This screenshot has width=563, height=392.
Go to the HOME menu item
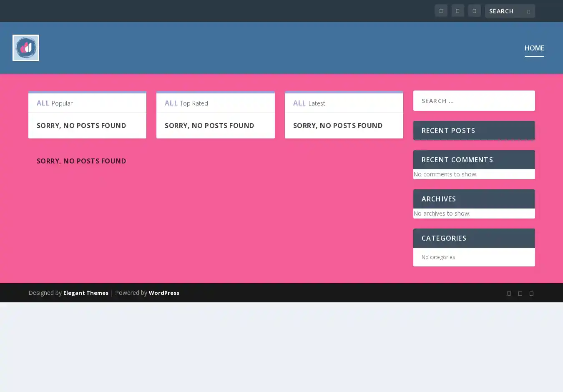(x=534, y=48)
